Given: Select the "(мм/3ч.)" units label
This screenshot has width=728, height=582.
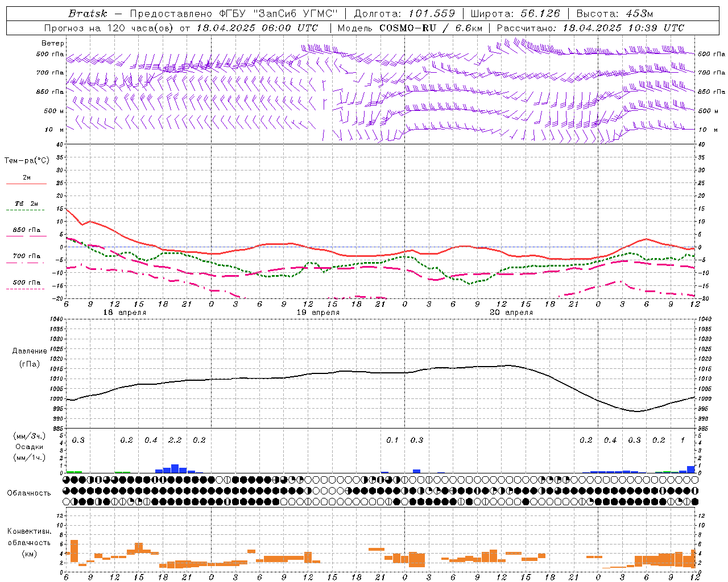Looking at the screenshot, I should pos(29,436).
